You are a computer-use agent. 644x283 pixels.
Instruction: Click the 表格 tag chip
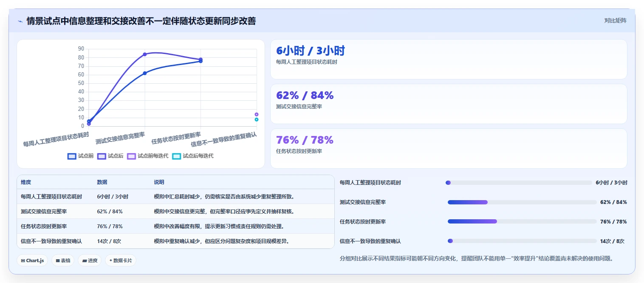coord(63,260)
